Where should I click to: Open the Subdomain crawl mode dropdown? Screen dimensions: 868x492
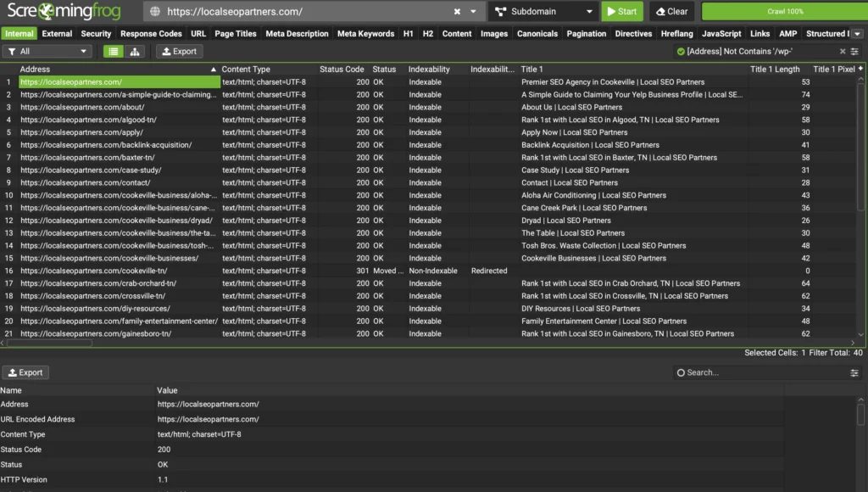coord(543,11)
